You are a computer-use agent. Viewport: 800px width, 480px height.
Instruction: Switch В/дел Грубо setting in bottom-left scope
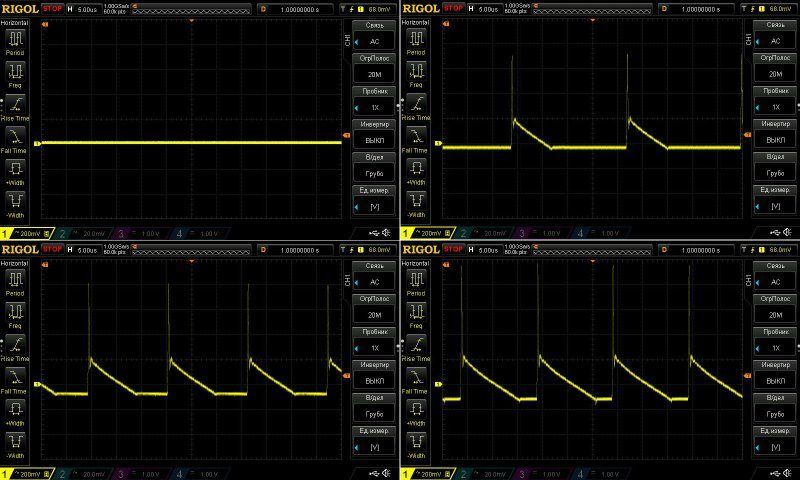(x=375, y=408)
